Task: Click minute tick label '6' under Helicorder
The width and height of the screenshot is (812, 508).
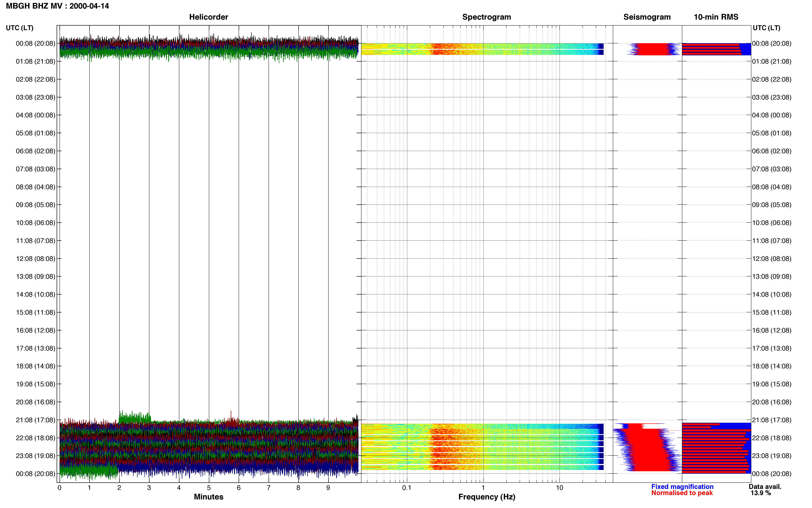Action: 239,488
